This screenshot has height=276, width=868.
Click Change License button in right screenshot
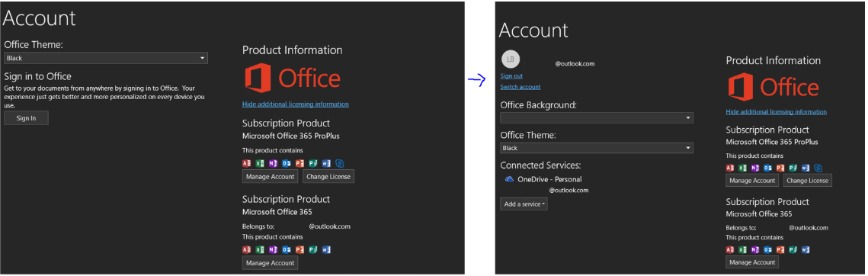[808, 180]
